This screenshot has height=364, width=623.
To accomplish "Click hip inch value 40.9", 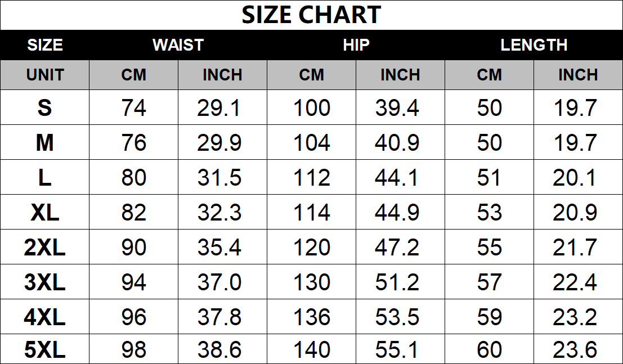I will [397, 143].
